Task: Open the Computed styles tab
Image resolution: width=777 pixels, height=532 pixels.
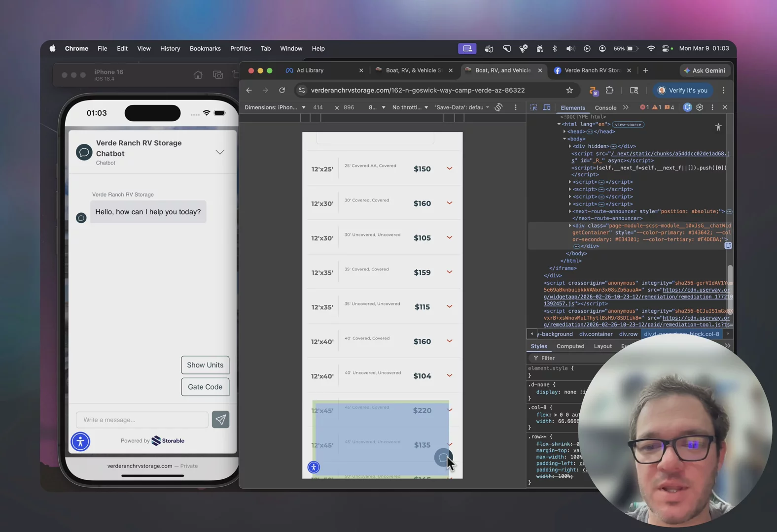Action: pyautogui.click(x=570, y=346)
